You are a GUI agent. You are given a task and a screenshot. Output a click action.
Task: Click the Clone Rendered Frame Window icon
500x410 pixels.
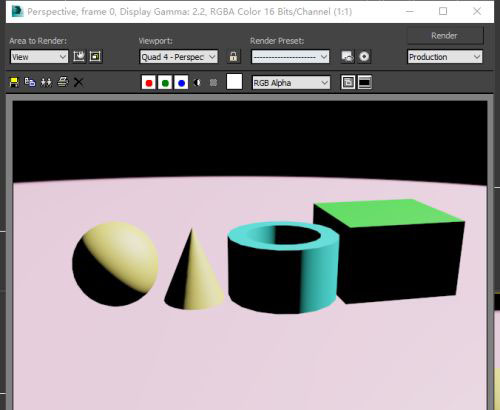pyautogui.click(x=46, y=82)
